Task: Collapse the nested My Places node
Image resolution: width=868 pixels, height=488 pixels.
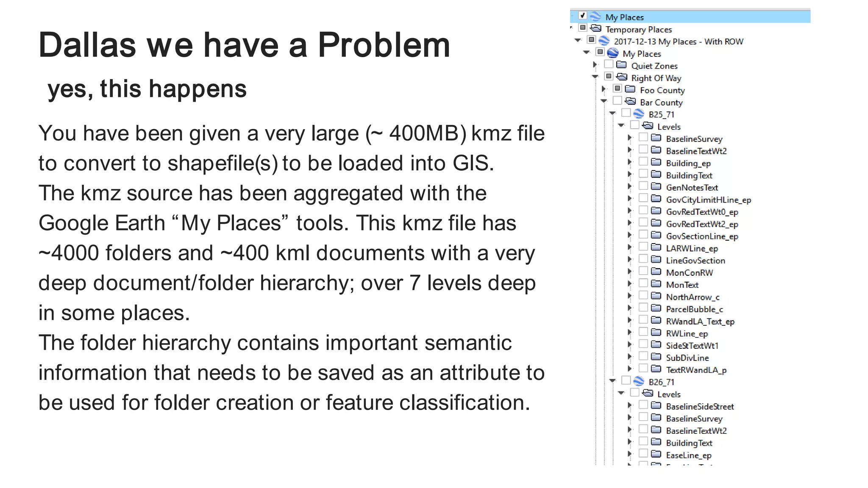Action: [587, 53]
